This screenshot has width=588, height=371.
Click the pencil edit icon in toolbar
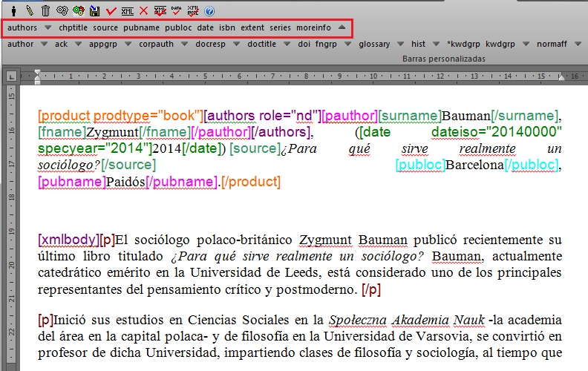pos(30,11)
